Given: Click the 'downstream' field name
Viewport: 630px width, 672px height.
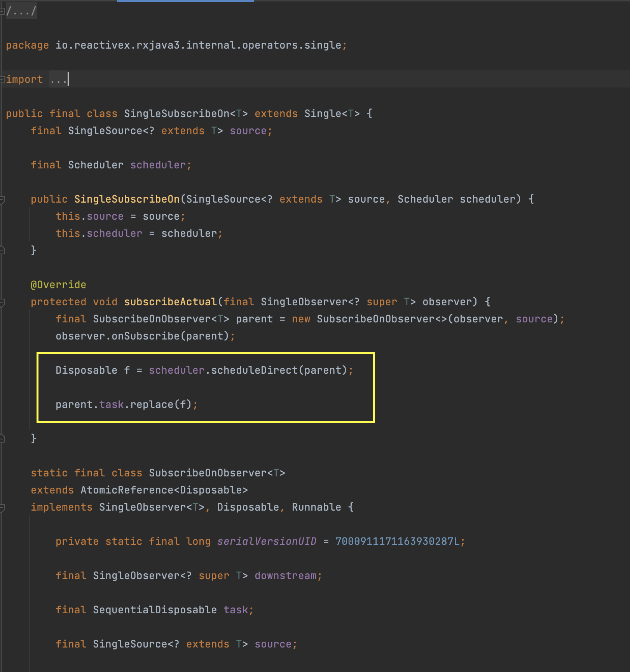Looking at the screenshot, I should 286,576.
